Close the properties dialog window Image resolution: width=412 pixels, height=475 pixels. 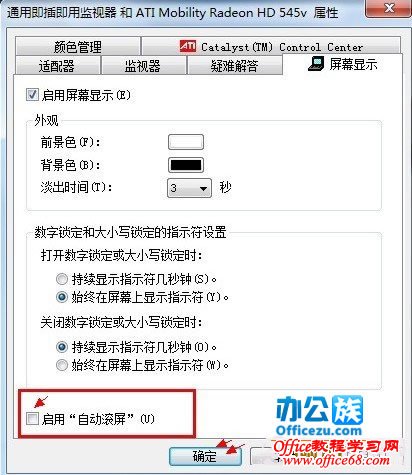(x=388, y=8)
